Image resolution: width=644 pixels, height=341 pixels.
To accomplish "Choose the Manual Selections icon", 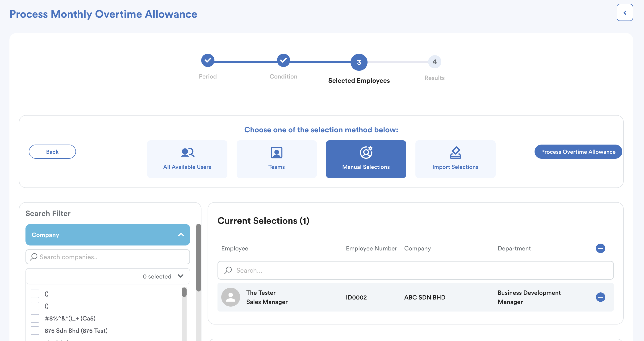I will (x=366, y=152).
